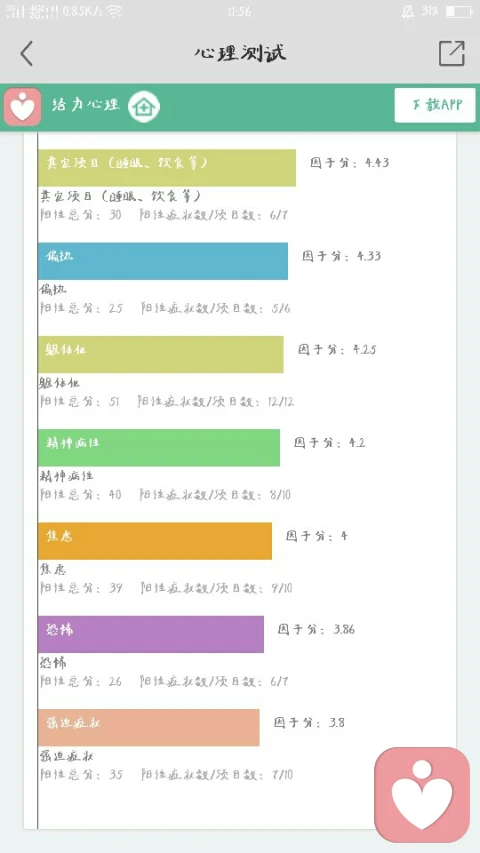Open the green home icon
The image size is (480, 853).
coord(144,106)
